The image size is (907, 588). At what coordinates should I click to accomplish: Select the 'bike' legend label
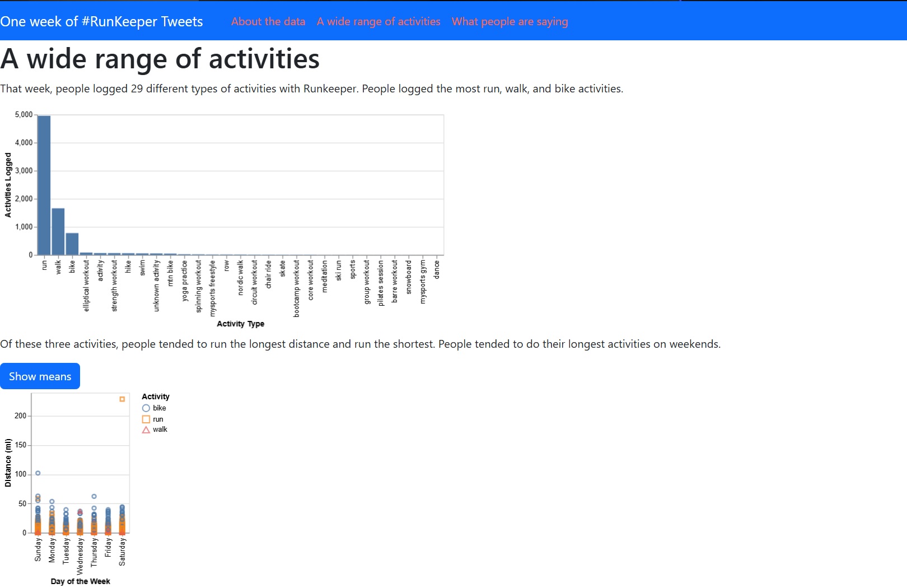(x=160, y=408)
